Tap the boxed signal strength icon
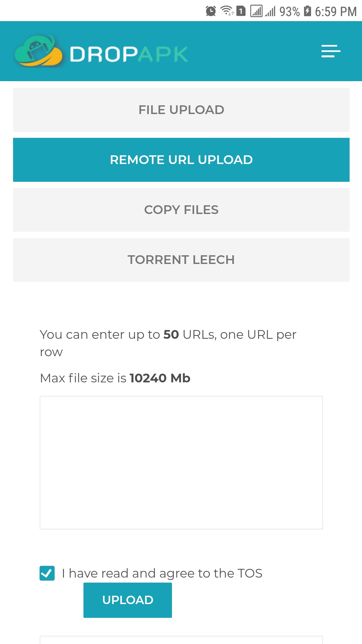 [256, 11]
